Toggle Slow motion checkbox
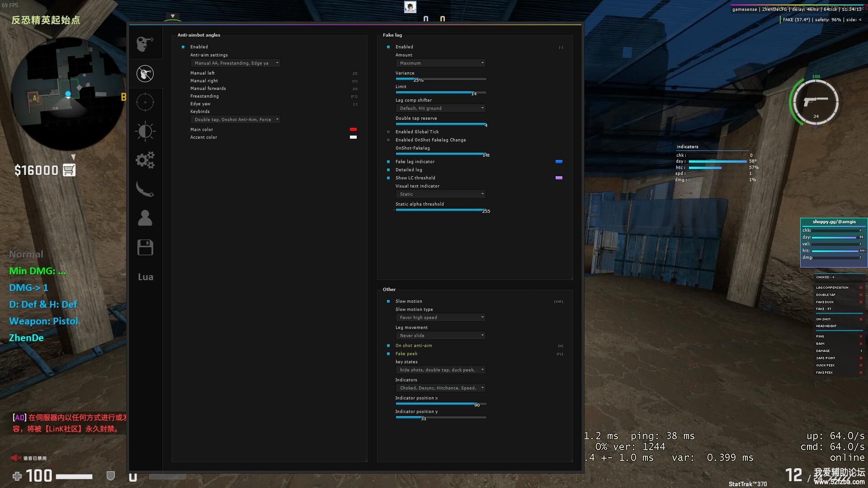The height and width of the screenshot is (488, 868). (388, 301)
